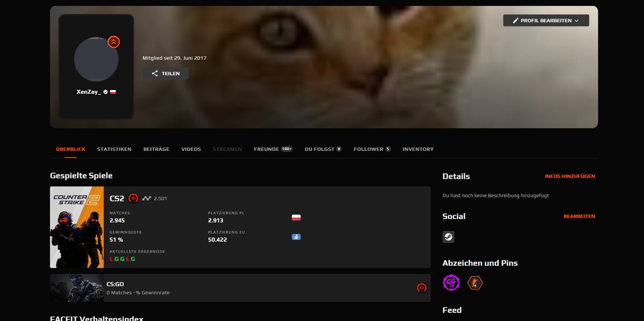644x321 pixels.
Task: Click the CS:GO row title
Action: click(x=115, y=284)
